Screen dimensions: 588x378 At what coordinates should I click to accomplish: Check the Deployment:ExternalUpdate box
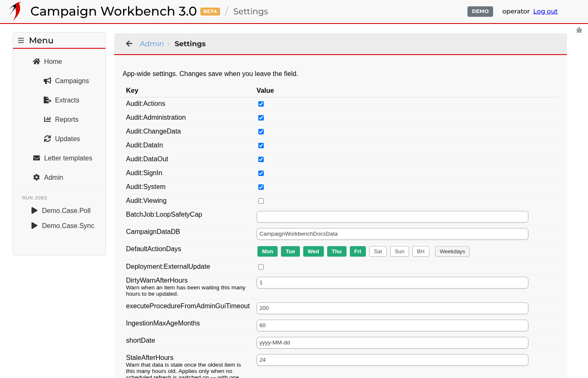click(x=261, y=267)
